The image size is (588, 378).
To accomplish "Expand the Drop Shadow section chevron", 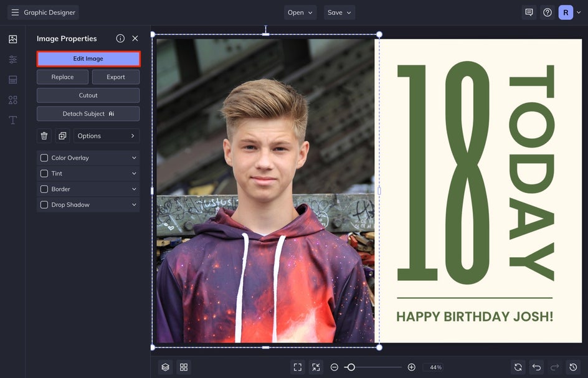I will click(x=134, y=205).
